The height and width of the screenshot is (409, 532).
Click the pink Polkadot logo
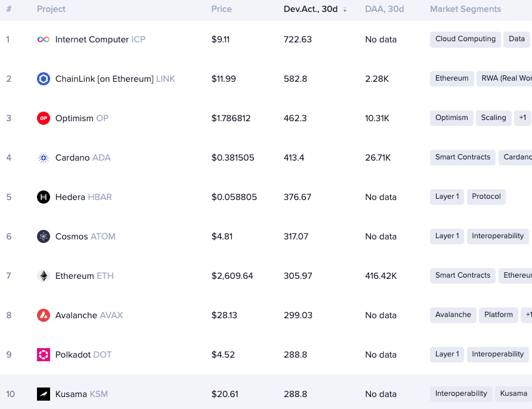[44, 355]
